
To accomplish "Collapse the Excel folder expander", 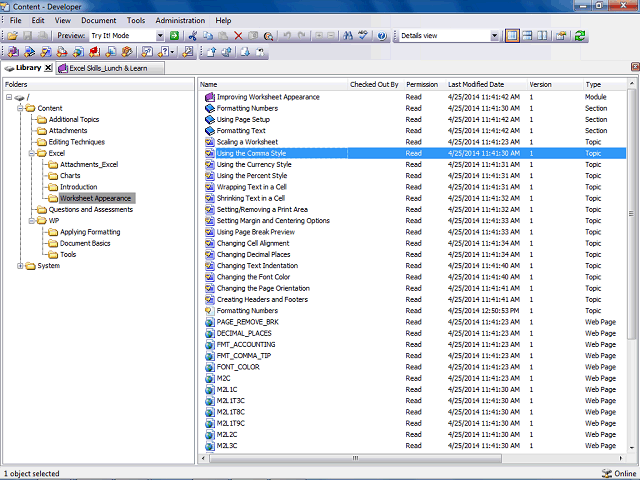I will click(x=31, y=153).
